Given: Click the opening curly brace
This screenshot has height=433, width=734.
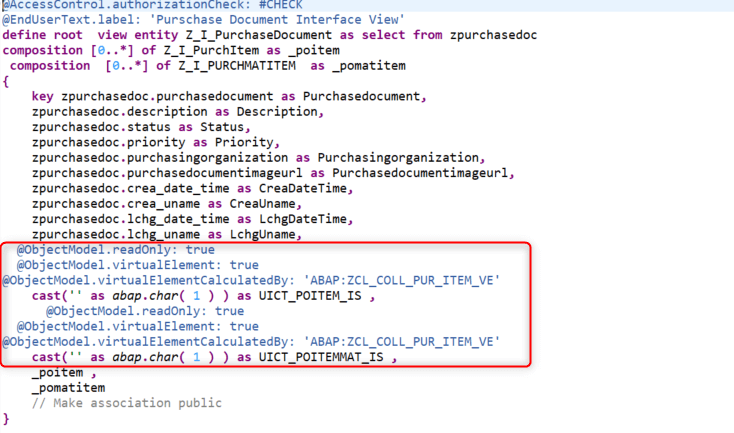Looking at the screenshot, I should (6, 81).
